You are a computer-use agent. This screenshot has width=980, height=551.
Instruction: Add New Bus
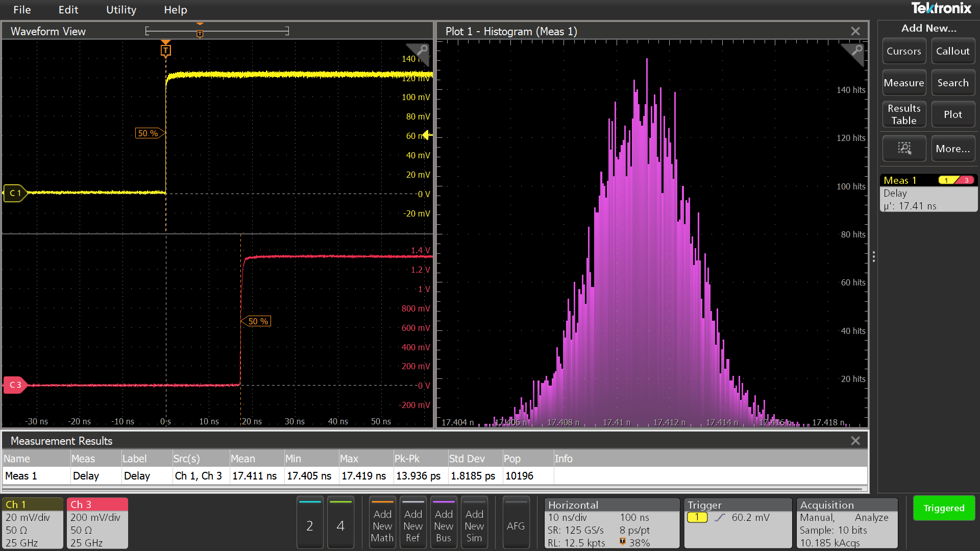tap(444, 522)
